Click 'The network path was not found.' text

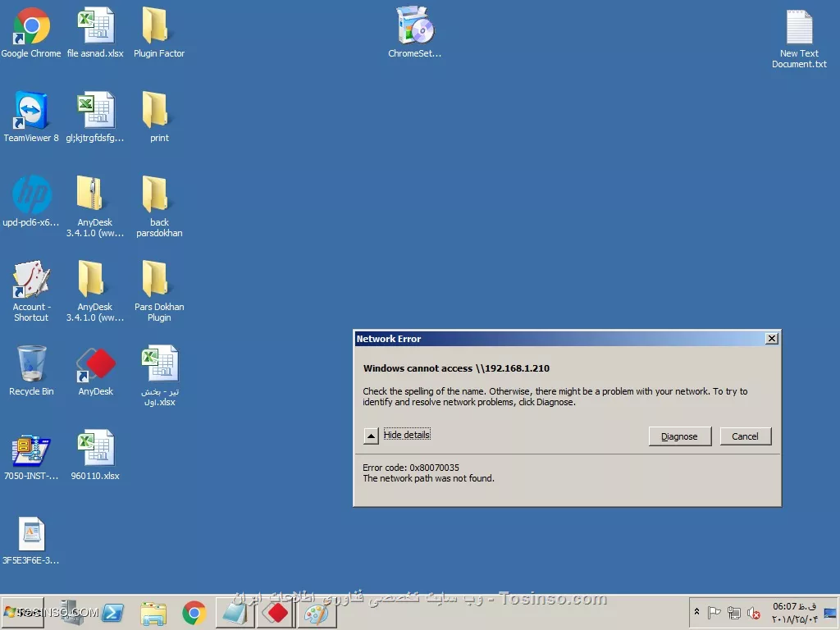[428, 478]
